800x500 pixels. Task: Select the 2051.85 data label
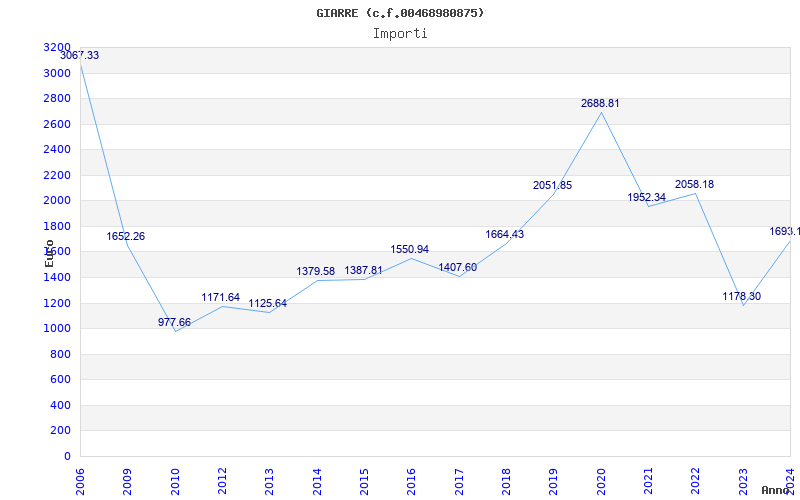[553, 186]
